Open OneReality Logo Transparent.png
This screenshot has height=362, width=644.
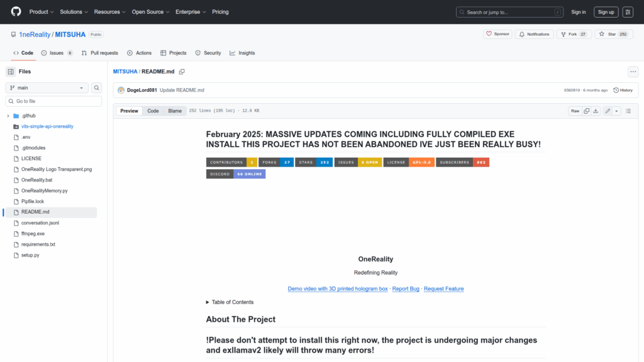[x=57, y=169]
